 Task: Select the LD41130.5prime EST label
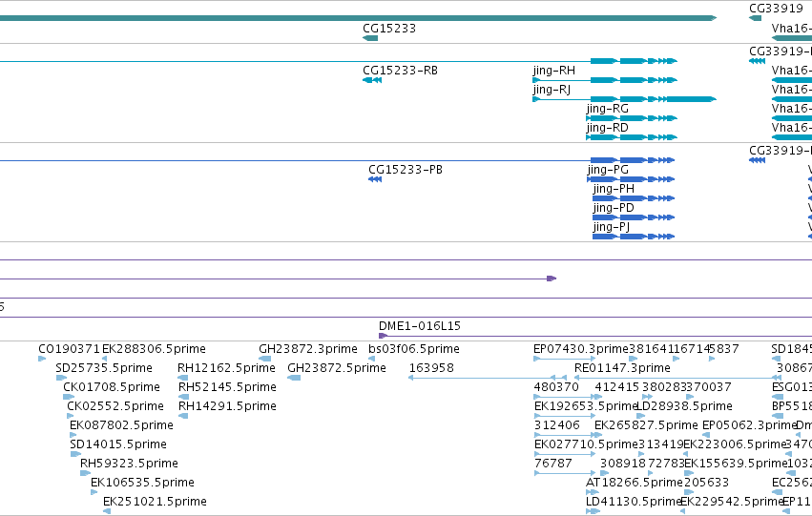(x=634, y=502)
